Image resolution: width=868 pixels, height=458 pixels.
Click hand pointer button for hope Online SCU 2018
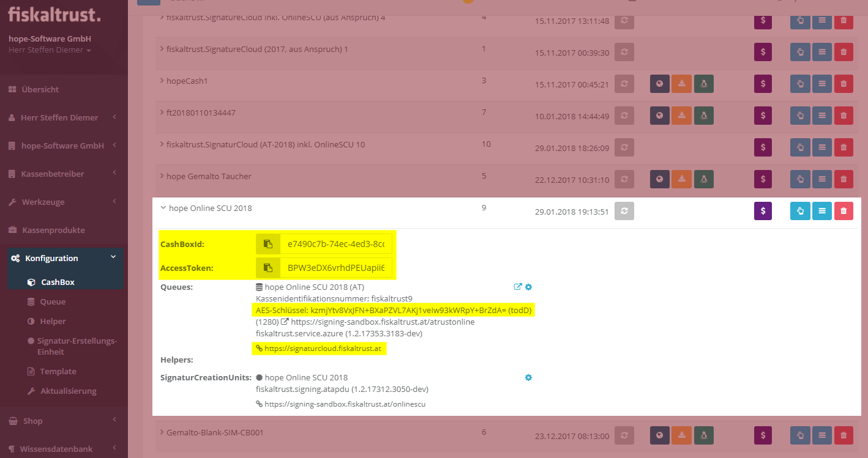[800, 211]
